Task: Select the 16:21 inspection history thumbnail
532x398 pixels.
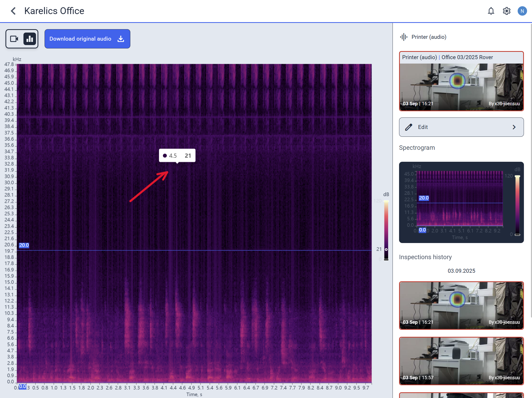Action: point(461,305)
